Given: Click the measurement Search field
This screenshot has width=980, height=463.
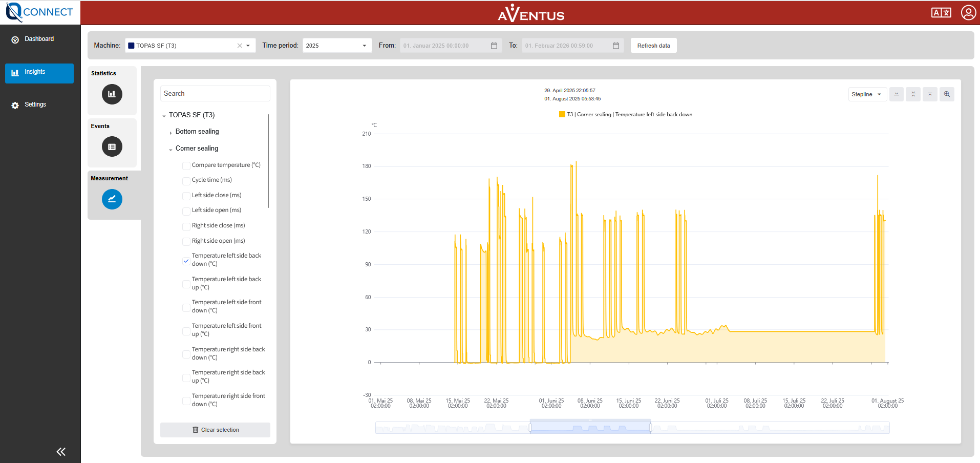Looking at the screenshot, I should 215,93.
